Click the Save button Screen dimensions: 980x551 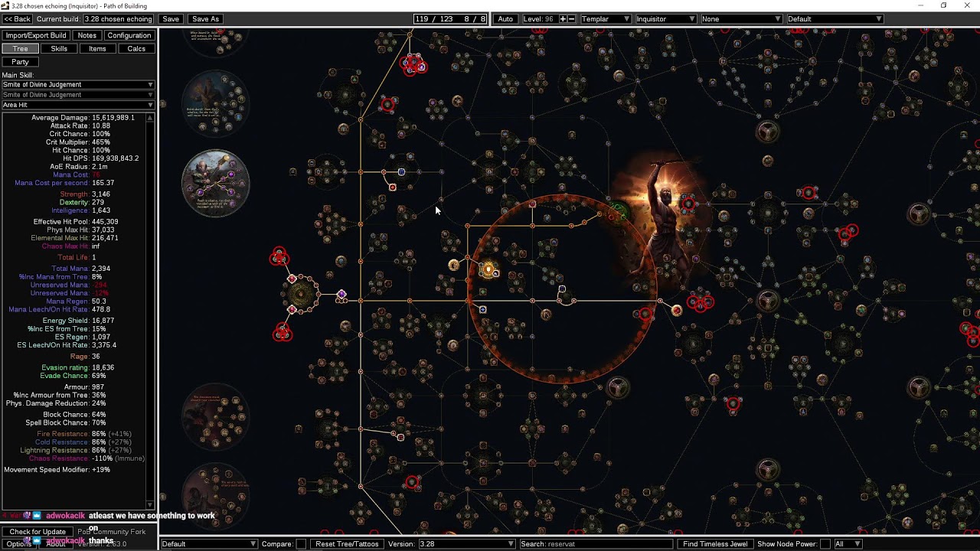(171, 18)
